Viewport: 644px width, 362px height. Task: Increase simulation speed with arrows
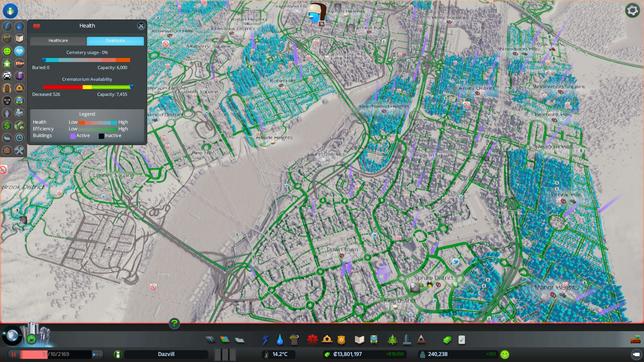97,354
